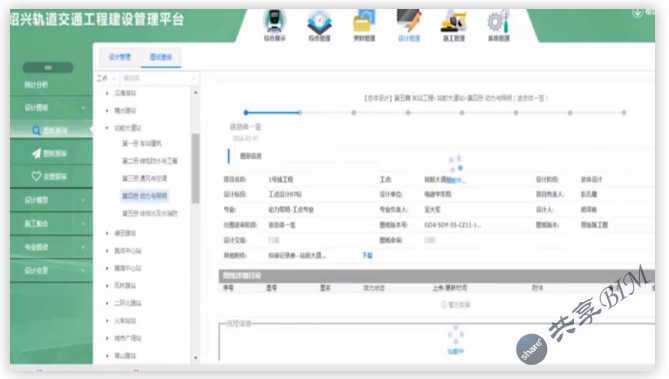Viewport: 669px width, 379px height.
Task: Open the 工点 filter type dropdown
Action: tap(106, 78)
